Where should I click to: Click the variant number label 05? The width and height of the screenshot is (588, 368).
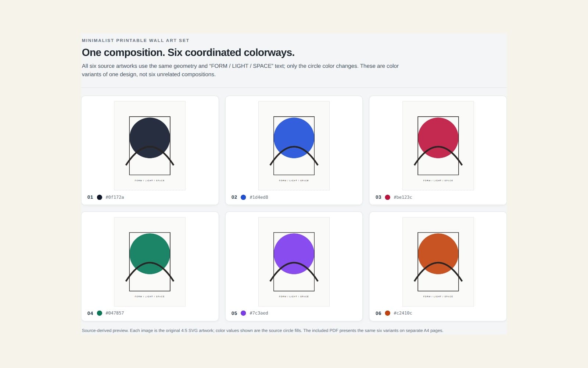(x=234, y=313)
